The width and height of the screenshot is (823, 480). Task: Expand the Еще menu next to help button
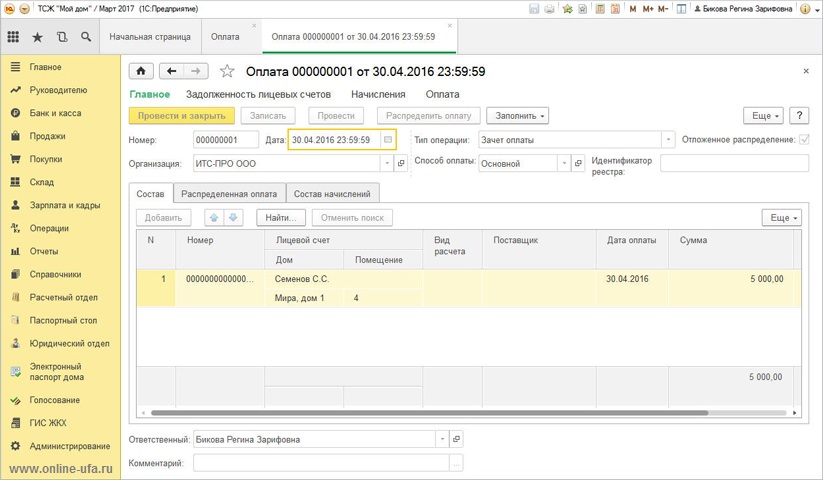(763, 116)
